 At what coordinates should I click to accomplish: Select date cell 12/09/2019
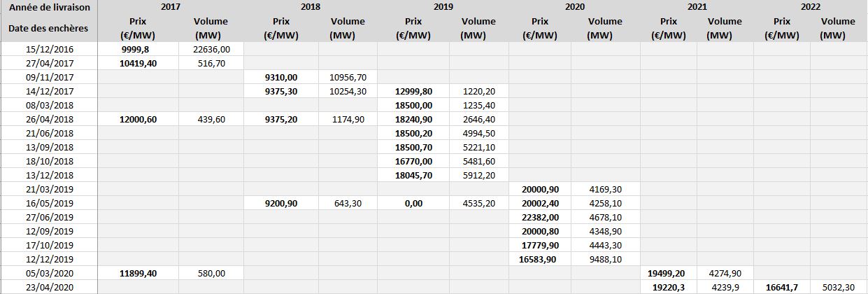(49, 231)
